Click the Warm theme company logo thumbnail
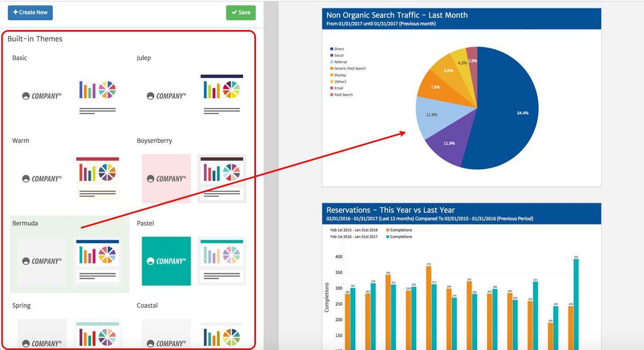Image resolution: width=644 pixels, height=350 pixels. 42,178
